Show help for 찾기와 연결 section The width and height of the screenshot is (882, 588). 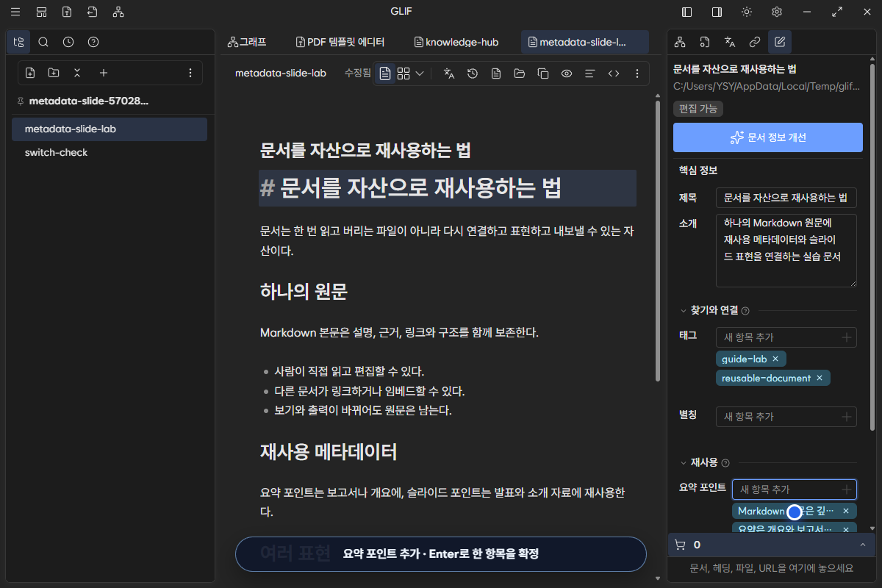tap(745, 311)
